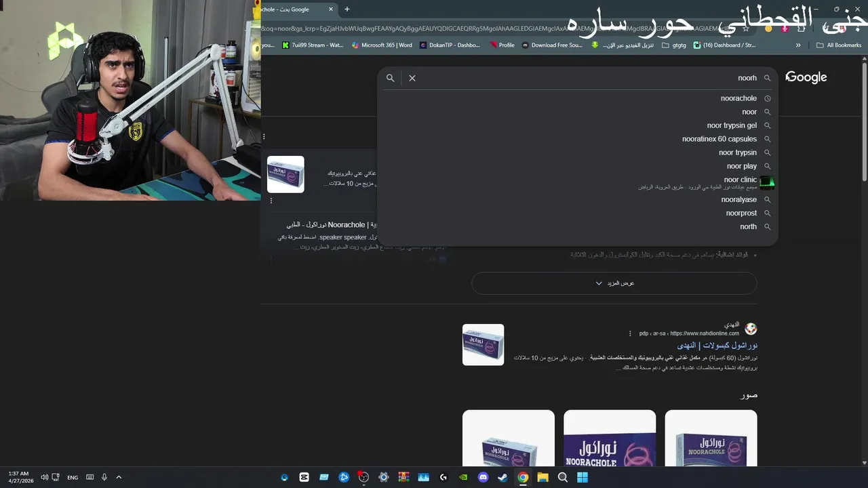Expand the bookmarks overflow chevron
Image resolution: width=868 pixels, height=488 pixels.
pyautogui.click(x=798, y=45)
